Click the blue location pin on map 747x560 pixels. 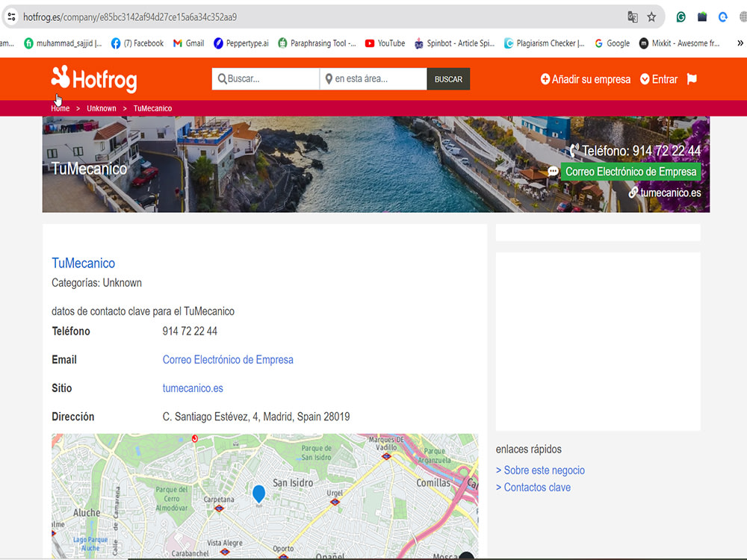(258, 494)
